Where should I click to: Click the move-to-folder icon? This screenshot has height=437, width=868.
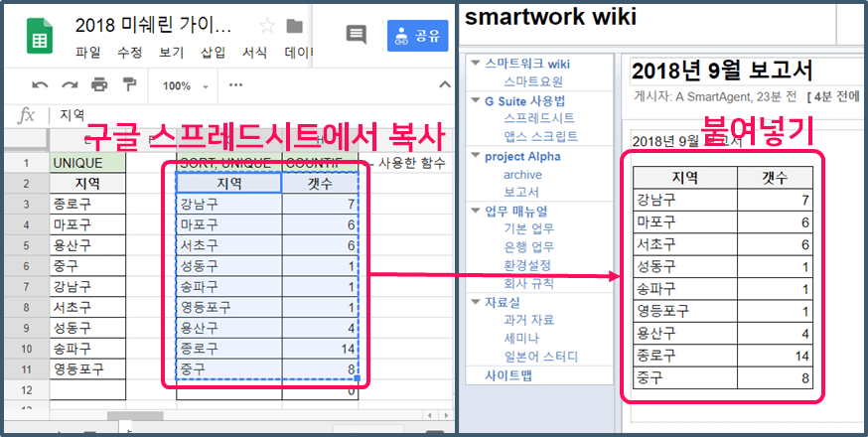294,26
